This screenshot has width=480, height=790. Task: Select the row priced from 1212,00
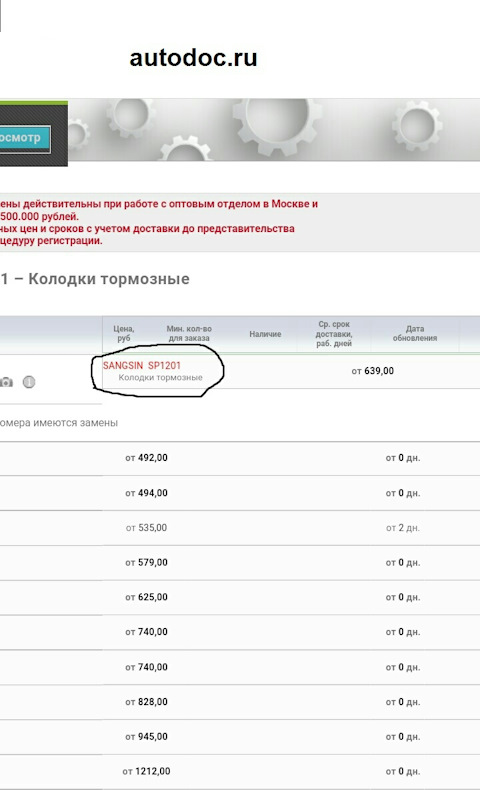pos(240,771)
